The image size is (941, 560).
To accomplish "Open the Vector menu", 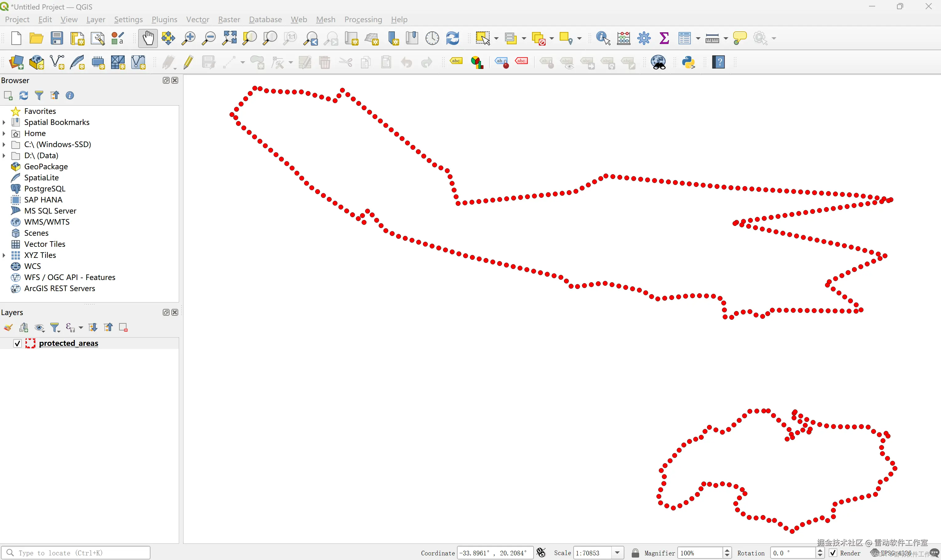I will pos(197,20).
